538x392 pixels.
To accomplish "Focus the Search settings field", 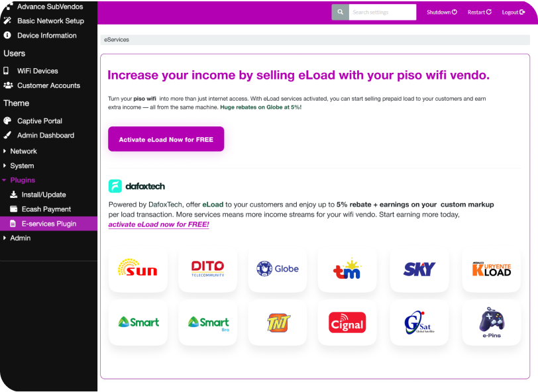I will click(382, 12).
